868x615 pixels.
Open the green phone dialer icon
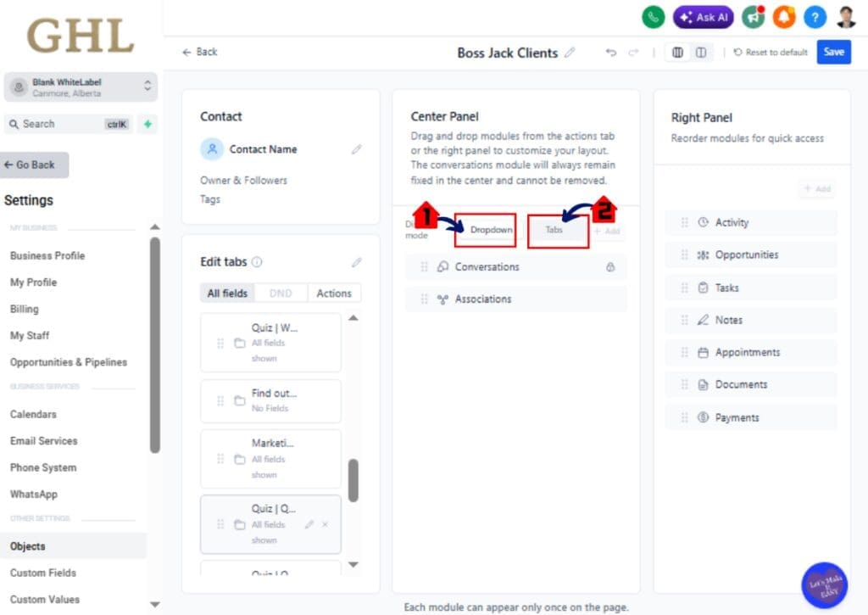tap(653, 17)
